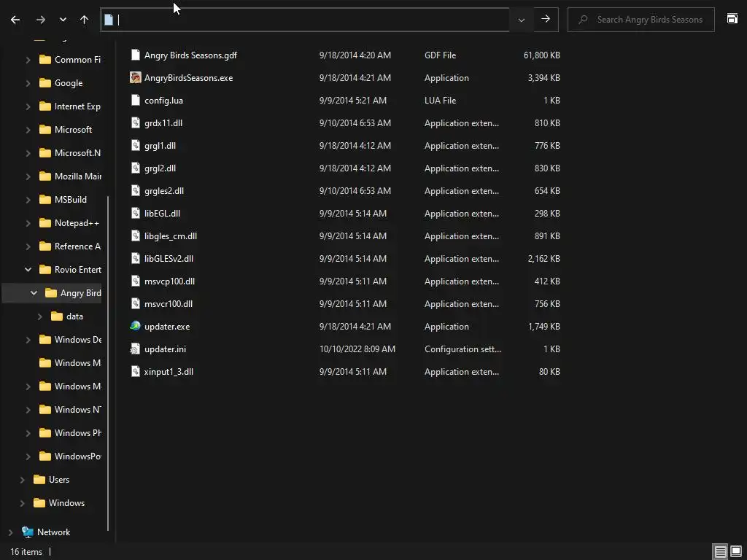Expand the Network tree node
Image resolution: width=747 pixels, height=560 pixels.
click(x=10, y=532)
